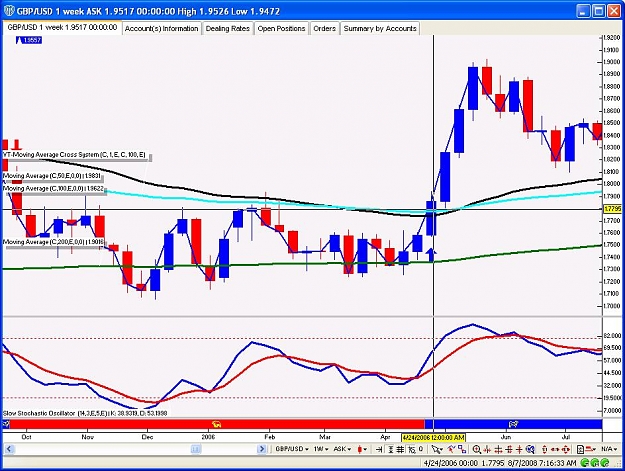625x471 pixels.
Task: Select the Summary by Accounts tab
Action: click(380, 29)
